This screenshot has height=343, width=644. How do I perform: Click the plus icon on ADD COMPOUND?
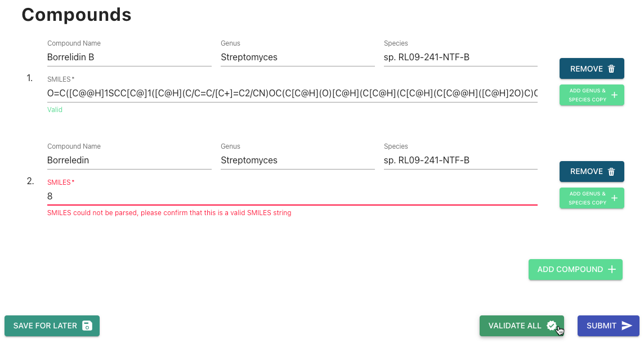tap(612, 269)
